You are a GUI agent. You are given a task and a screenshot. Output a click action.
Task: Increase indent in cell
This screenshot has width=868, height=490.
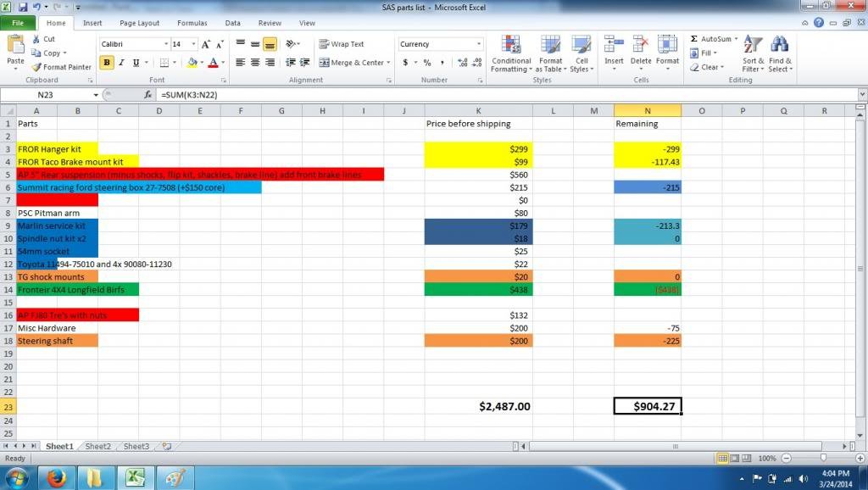[304, 63]
